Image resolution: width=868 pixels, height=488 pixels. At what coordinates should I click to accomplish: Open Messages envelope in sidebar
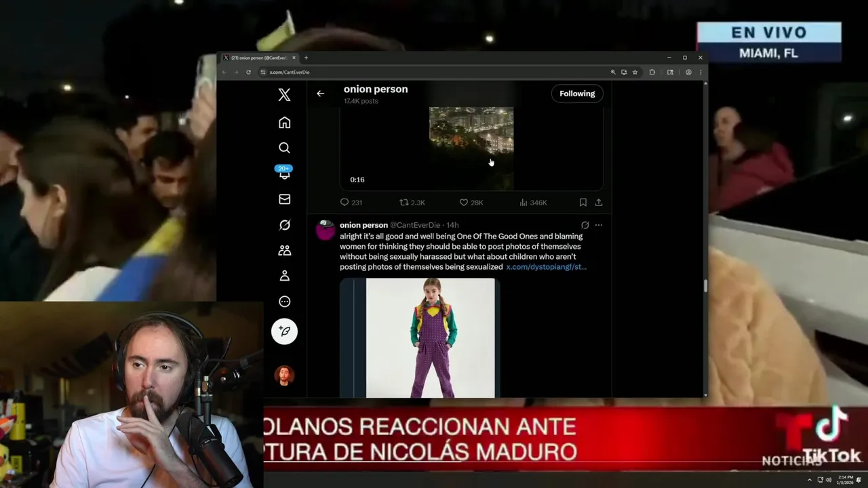pyautogui.click(x=284, y=199)
